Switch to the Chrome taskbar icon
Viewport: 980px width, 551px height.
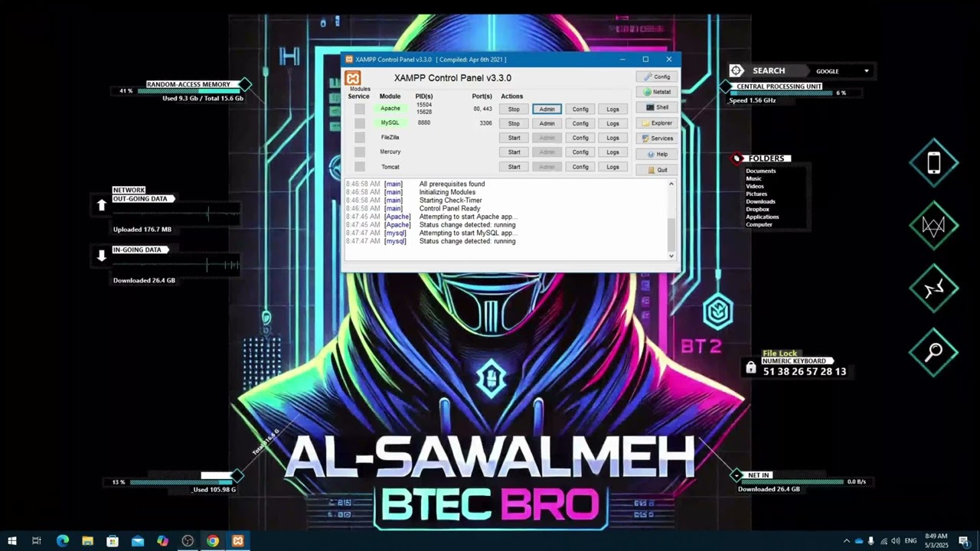coord(213,541)
